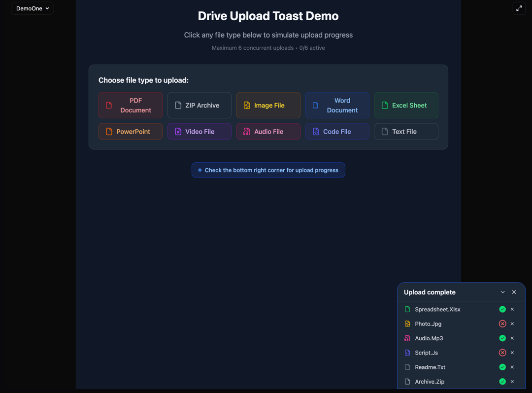Choose Audio File upload
The image size is (532, 393).
point(268,132)
